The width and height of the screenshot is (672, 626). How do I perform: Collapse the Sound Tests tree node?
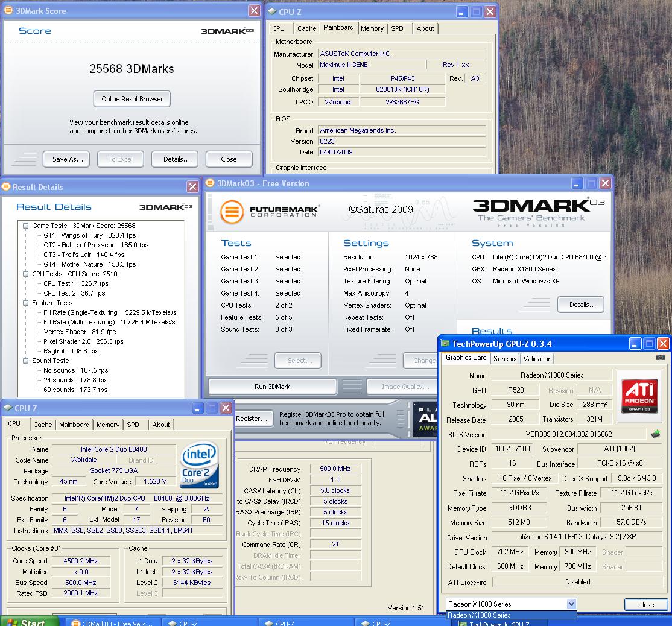tap(26, 361)
